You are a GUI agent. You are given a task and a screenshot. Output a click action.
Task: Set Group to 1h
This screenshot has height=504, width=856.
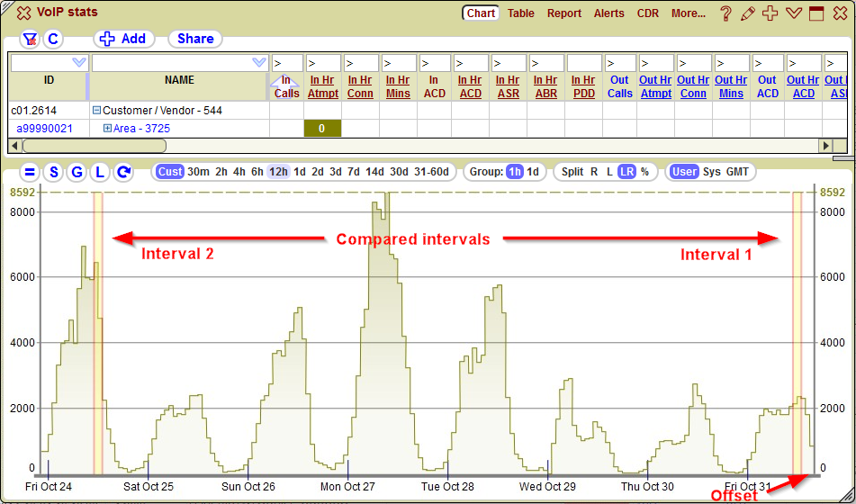(514, 172)
